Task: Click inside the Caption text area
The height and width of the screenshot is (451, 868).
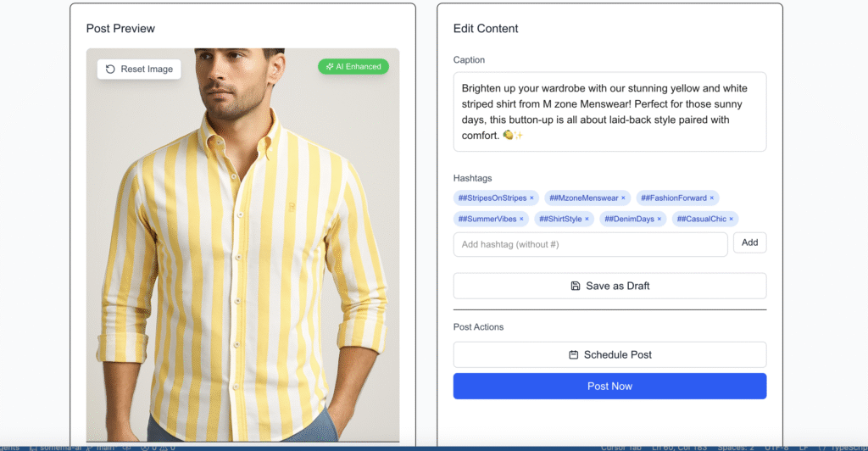Action: (609, 111)
